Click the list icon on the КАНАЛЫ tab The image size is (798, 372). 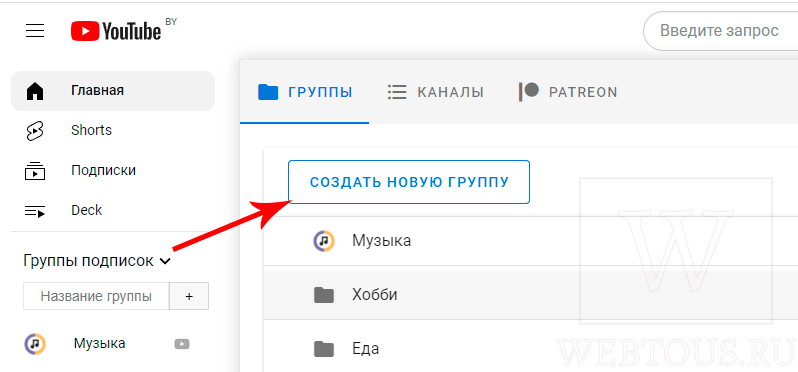click(397, 92)
